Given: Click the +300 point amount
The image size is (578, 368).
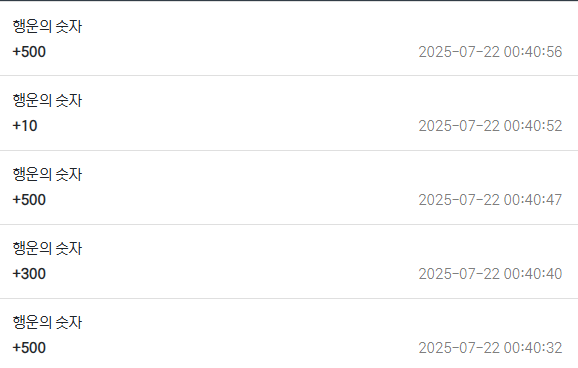Looking at the screenshot, I should (x=29, y=274).
